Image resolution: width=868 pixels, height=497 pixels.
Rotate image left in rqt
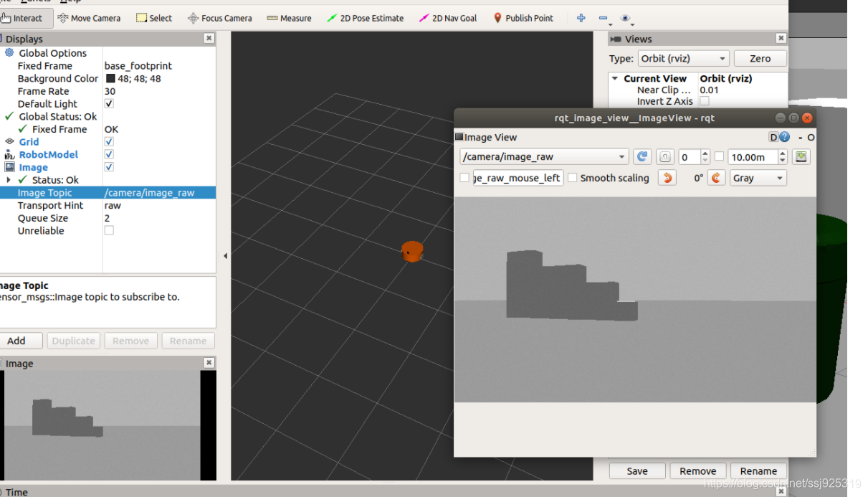point(667,178)
